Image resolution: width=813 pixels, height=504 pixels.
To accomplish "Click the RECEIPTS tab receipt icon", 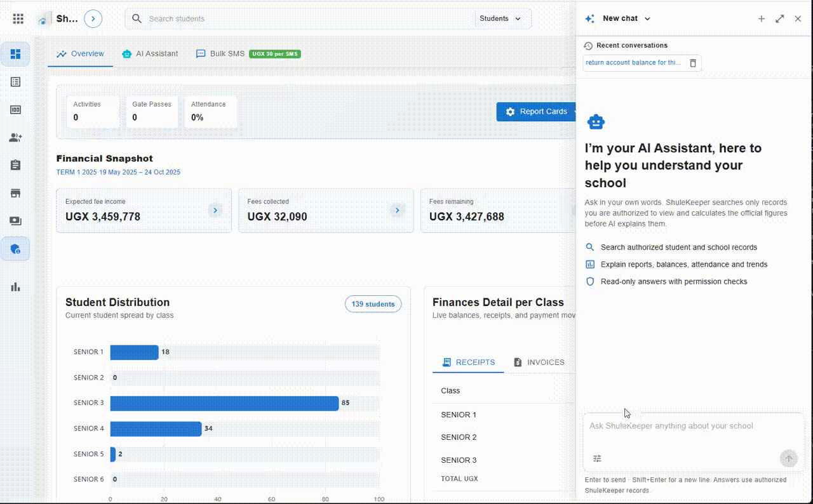I will 447,362.
